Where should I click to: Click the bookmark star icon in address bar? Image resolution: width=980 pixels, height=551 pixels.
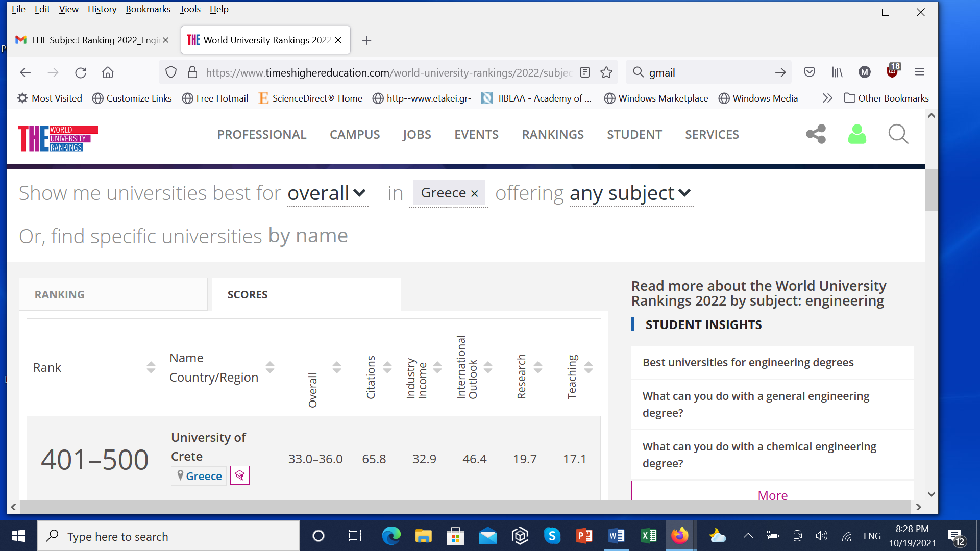(606, 72)
